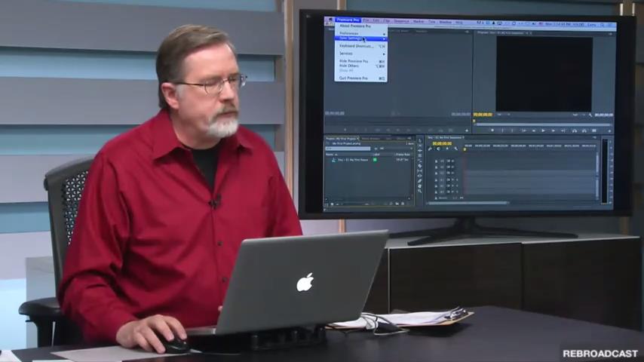The height and width of the screenshot is (362, 644).
Task: Switch to the Project panel tab
Action: coord(341,139)
